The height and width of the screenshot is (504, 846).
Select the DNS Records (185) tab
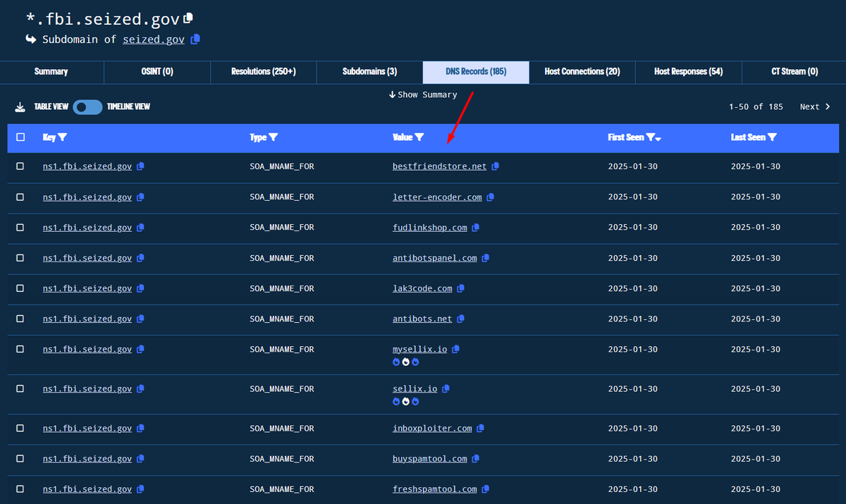(476, 72)
